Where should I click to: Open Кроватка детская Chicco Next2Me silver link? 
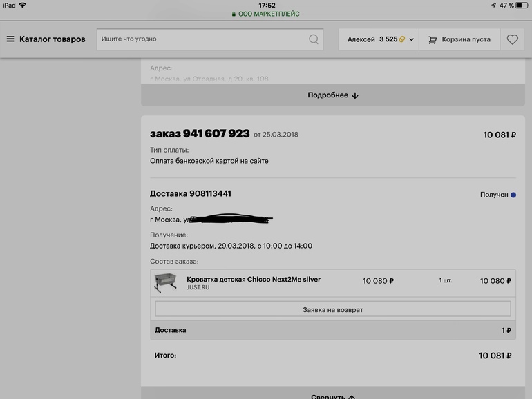253,280
